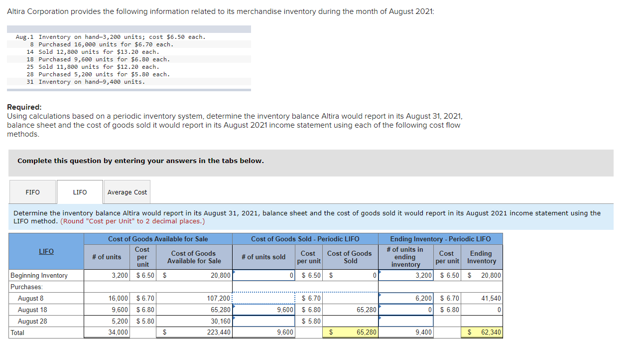Image resolution: width=644 pixels, height=344 pixels.
Task: Select August 8 units sold input cell
Action: pos(263,298)
